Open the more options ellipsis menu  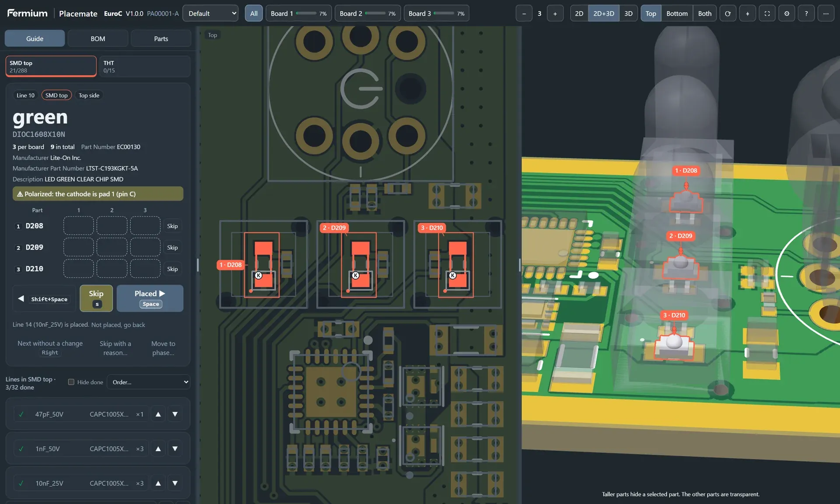tap(826, 14)
